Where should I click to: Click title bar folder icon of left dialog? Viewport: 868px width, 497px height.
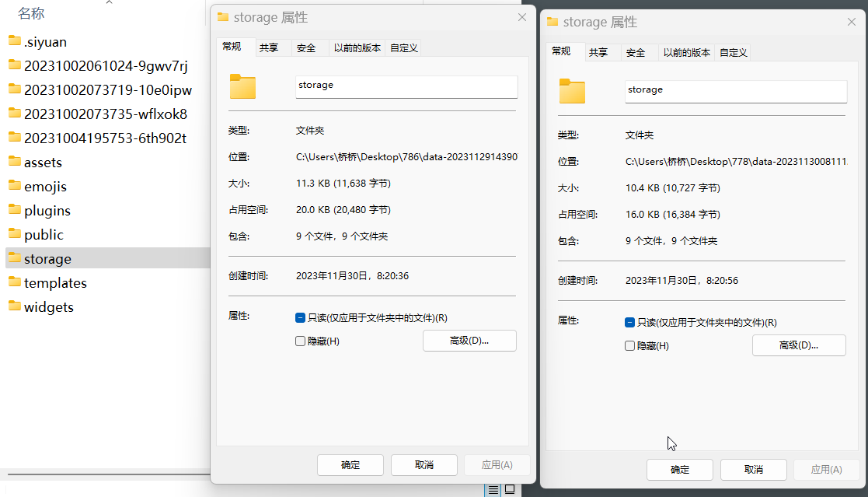pos(223,17)
